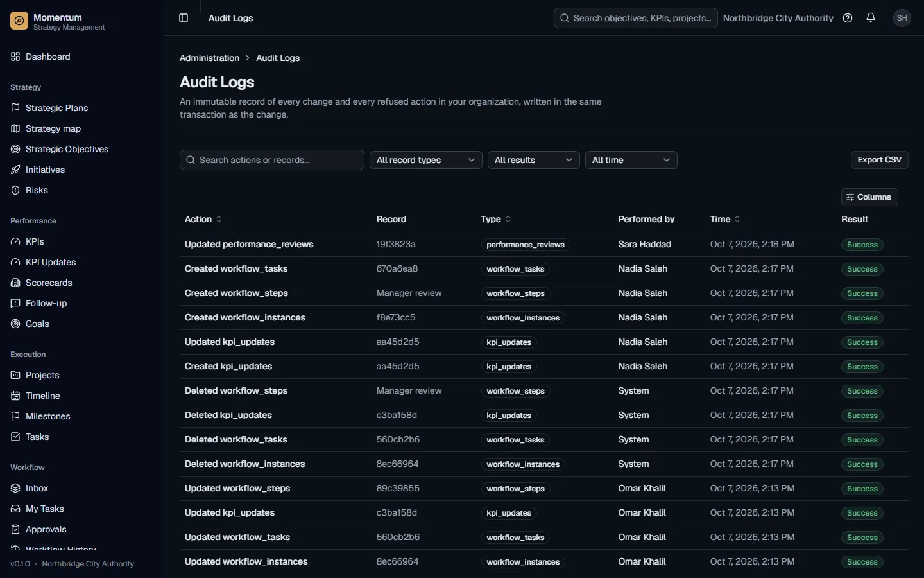Toggle the sidebar panel icon

(184, 18)
